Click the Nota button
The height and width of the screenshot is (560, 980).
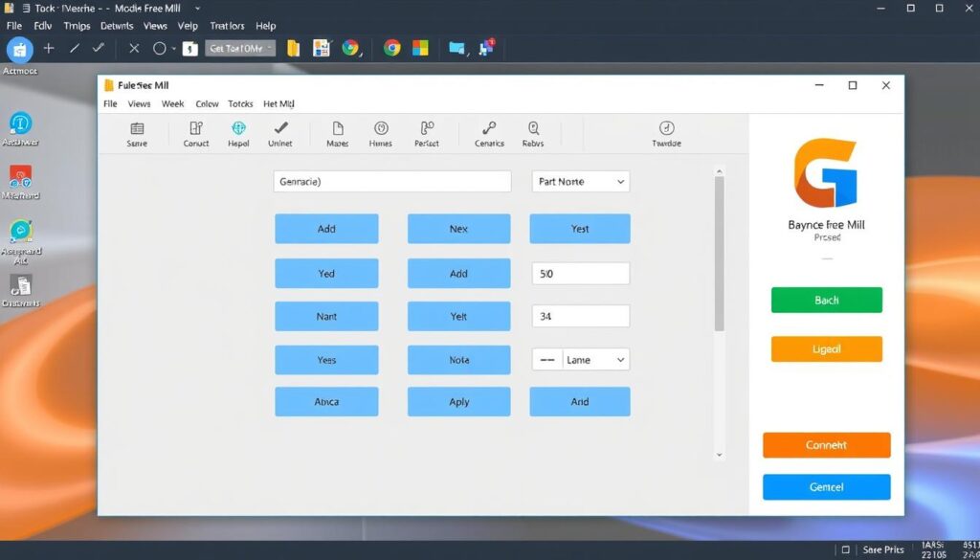[x=458, y=360]
